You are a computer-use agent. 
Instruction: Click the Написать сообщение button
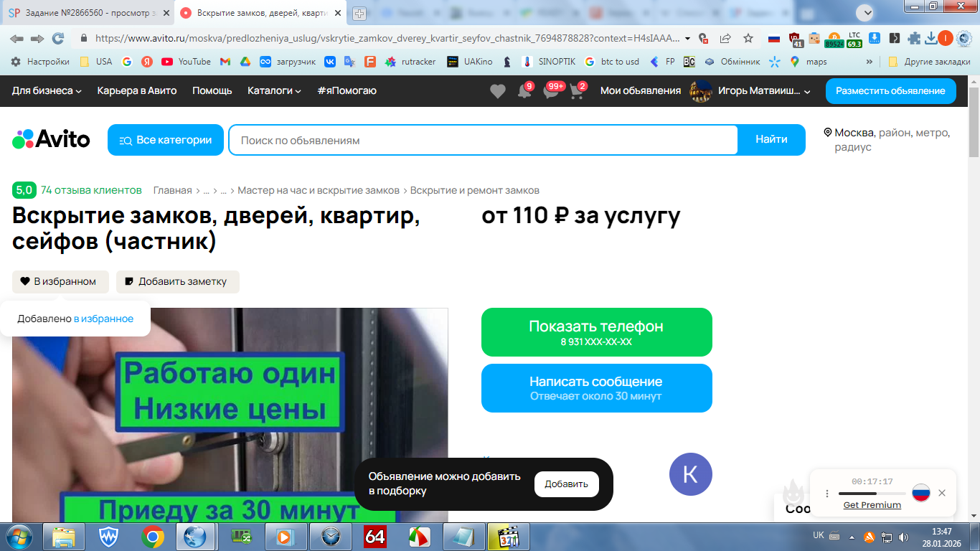[x=597, y=388]
